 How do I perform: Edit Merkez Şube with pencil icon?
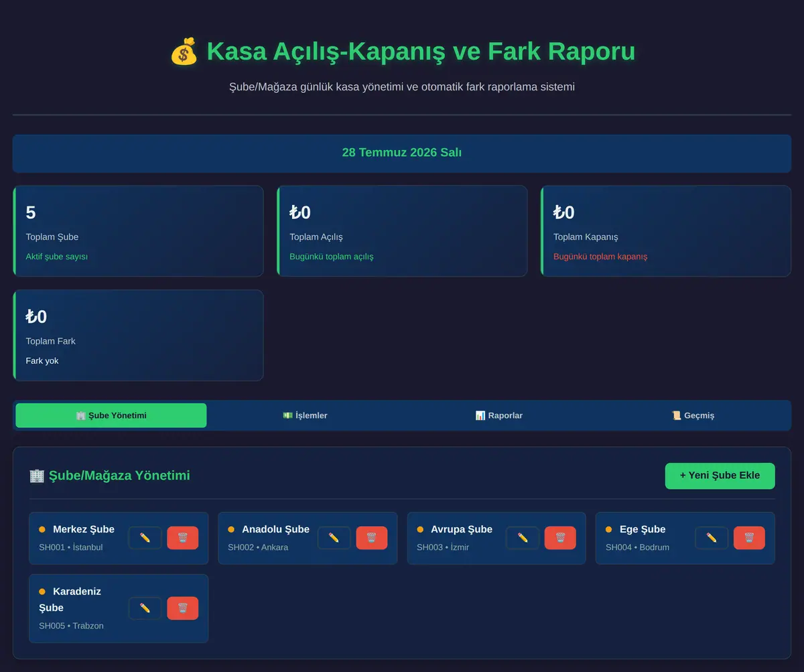(x=145, y=538)
